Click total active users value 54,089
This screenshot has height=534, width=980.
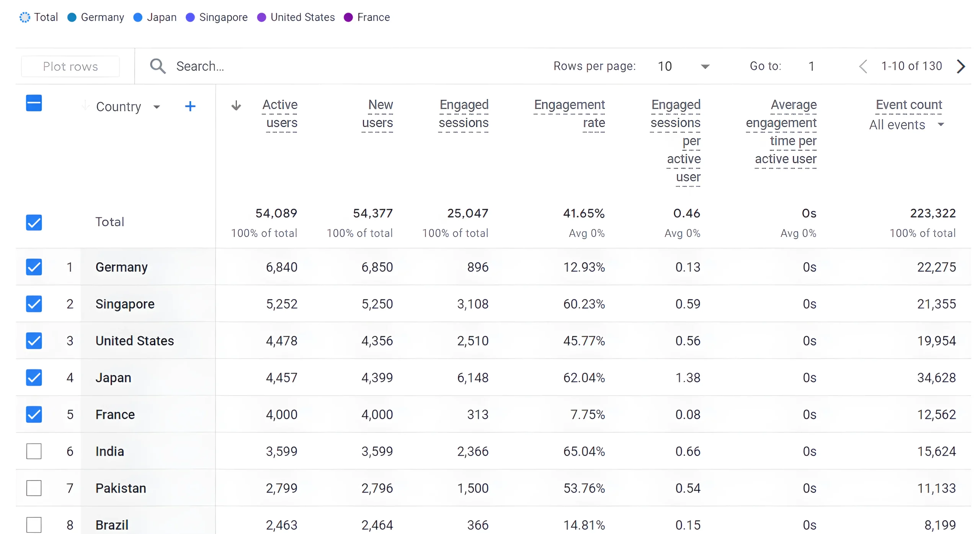[x=276, y=213]
